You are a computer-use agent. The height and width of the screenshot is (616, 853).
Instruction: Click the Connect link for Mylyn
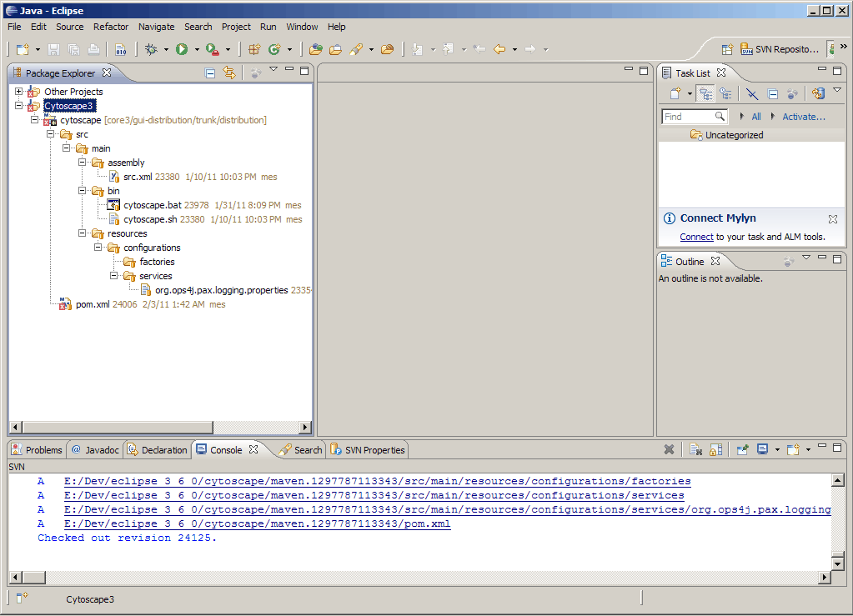[696, 237]
